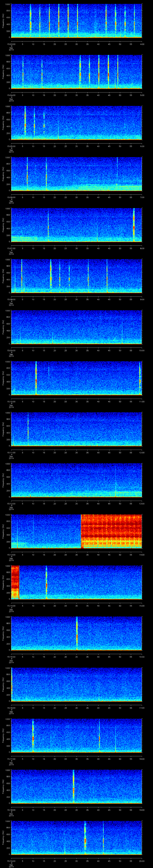Screen dimensions: 153x868
Task: Click the 30 second tick under 15:09 spectrogram
Action: click(77, 350)
